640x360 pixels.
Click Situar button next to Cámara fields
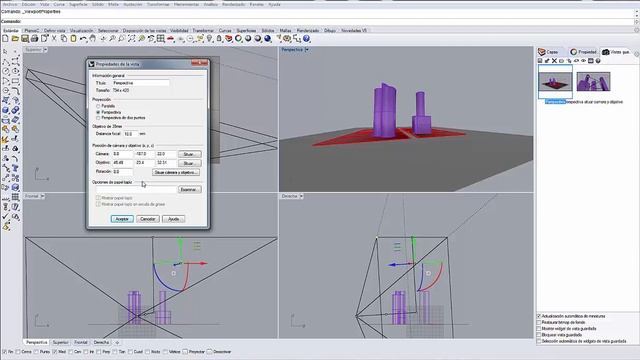pyautogui.click(x=189, y=154)
